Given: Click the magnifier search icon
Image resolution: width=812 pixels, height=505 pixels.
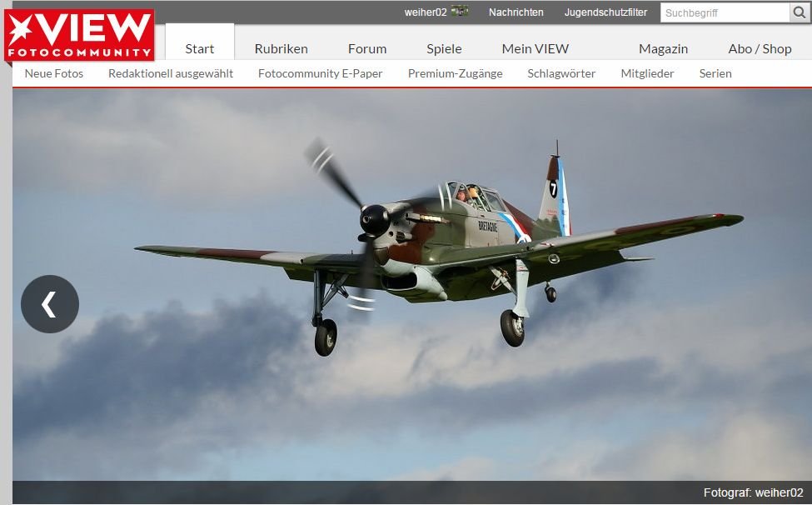Looking at the screenshot, I should point(800,12).
